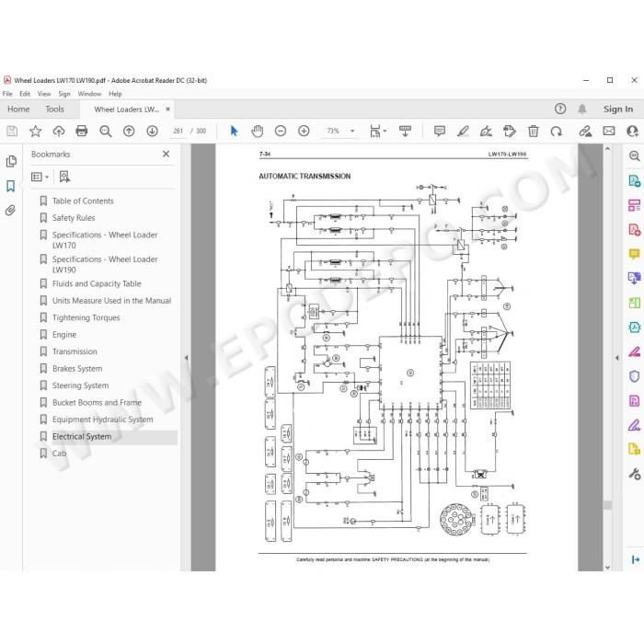Switch to the Tools tab
The image size is (644, 644).
(54, 109)
